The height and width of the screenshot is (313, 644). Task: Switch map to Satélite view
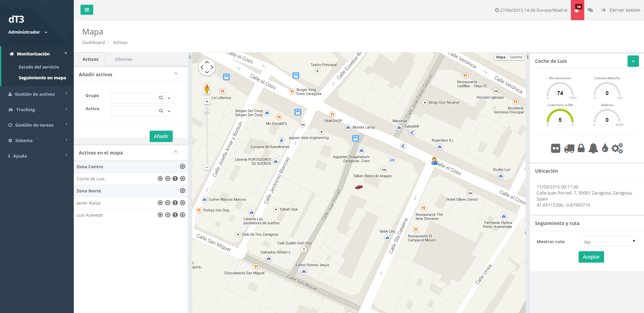[516, 57]
